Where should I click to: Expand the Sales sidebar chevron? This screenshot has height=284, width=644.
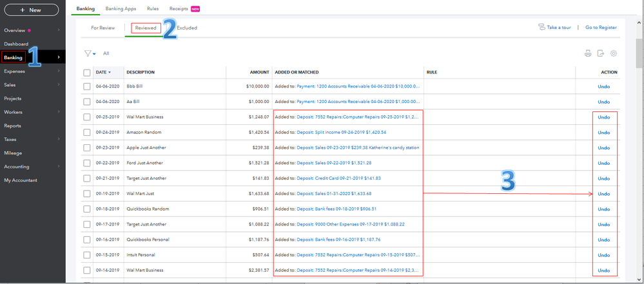59,84
